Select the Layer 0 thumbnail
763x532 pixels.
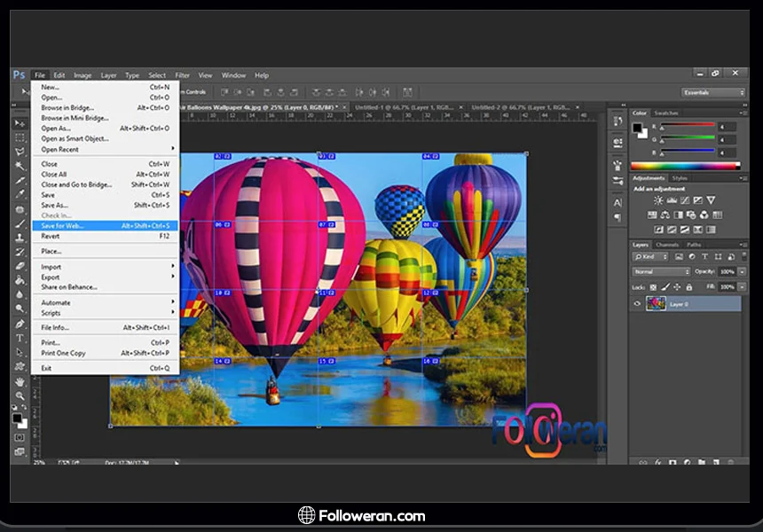pos(656,303)
